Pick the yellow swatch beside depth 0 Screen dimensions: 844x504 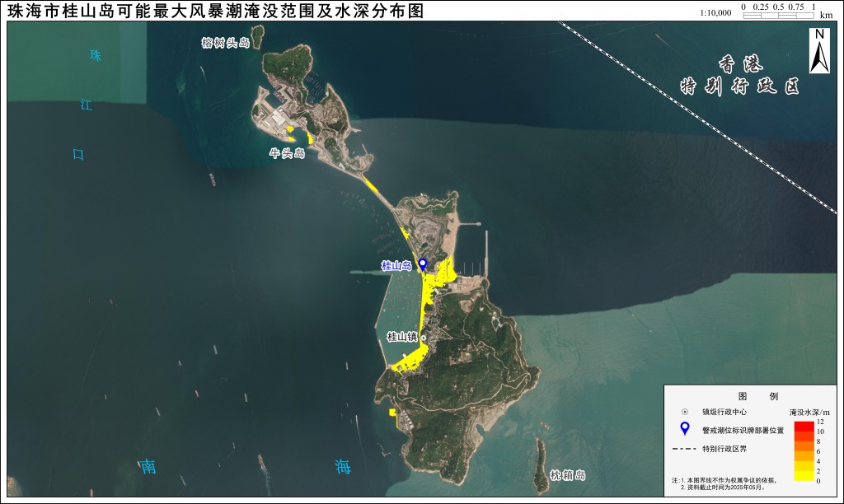tap(804, 475)
